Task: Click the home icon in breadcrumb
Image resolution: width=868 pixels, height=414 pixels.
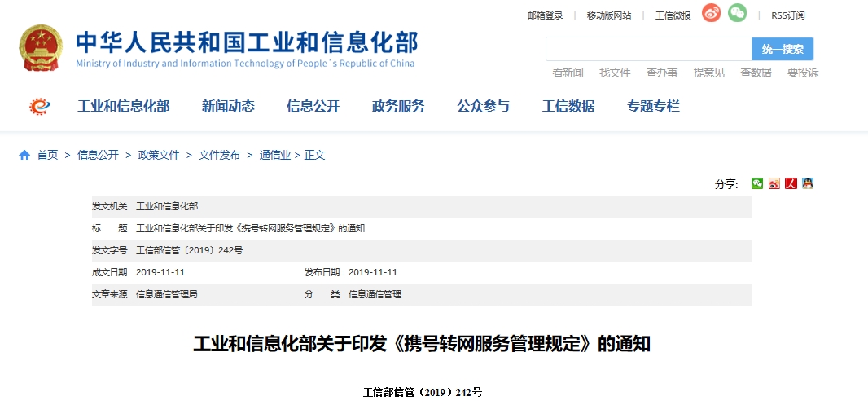Action: (24, 155)
